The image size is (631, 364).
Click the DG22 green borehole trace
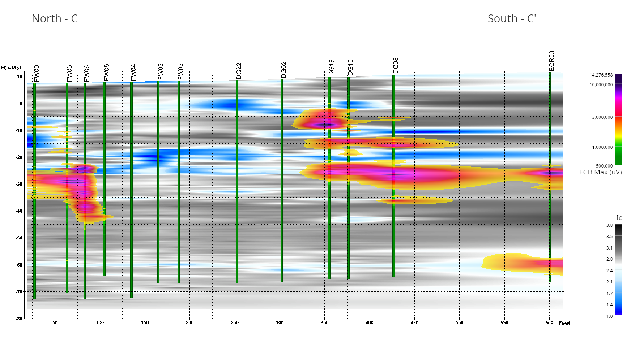[237, 182]
